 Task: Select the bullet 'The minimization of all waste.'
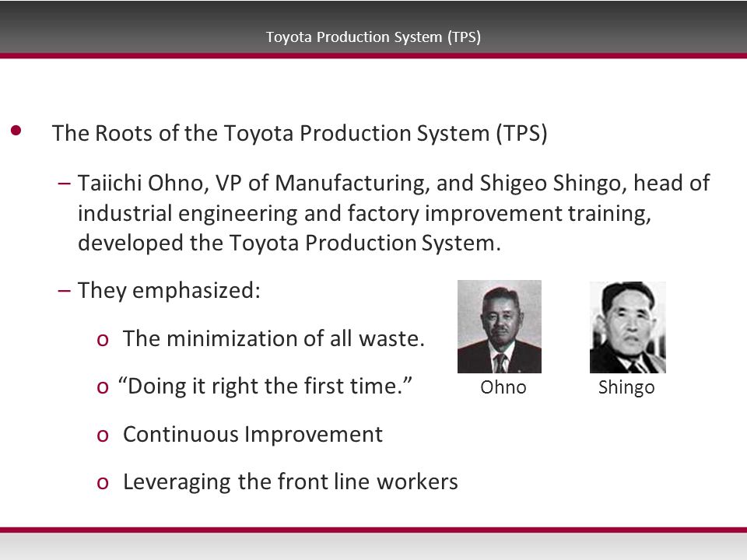(273, 338)
